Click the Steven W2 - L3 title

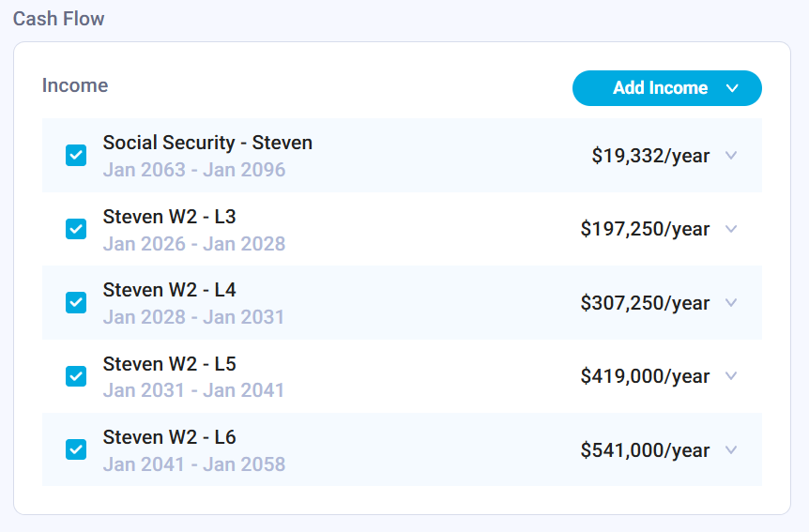(169, 217)
